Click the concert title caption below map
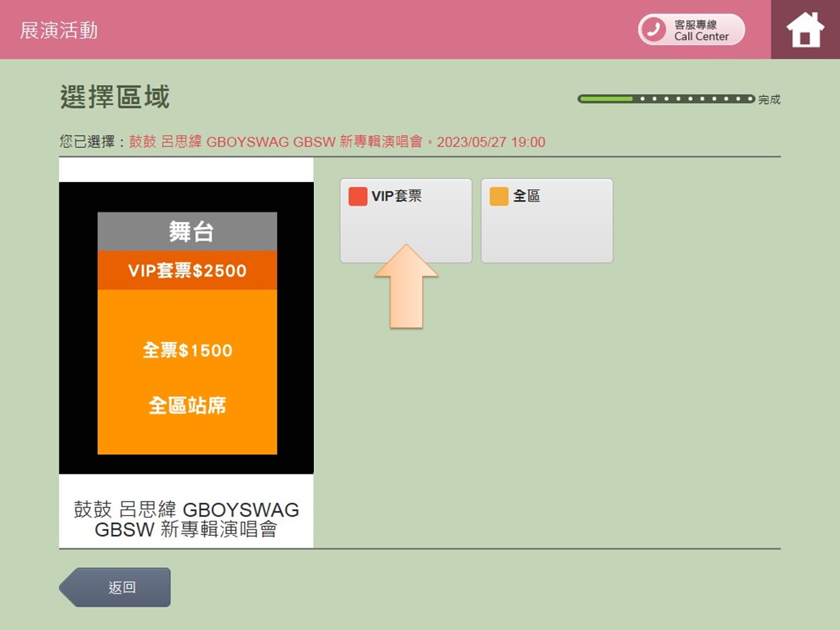Screen dimensions: 840x630 186,519
